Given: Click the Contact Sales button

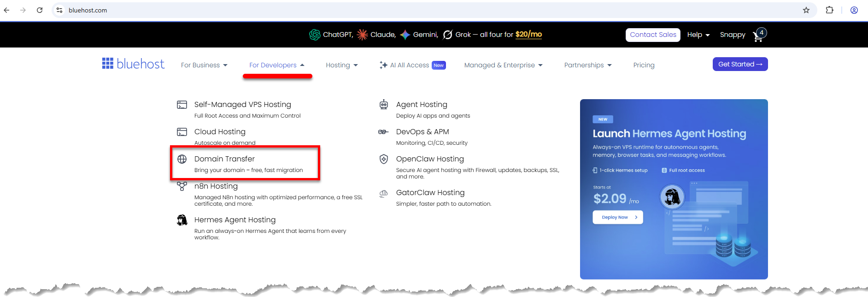Looking at the screenshot, I should (653, 35).
